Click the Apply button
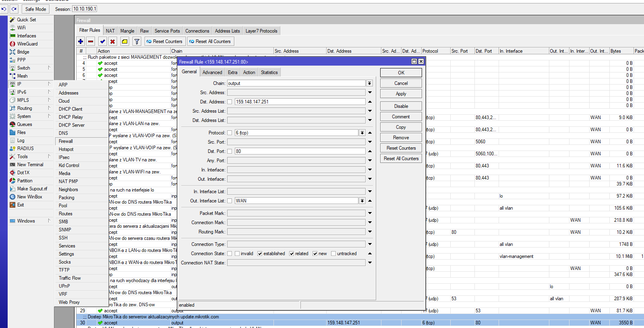 tap(401, 94)
